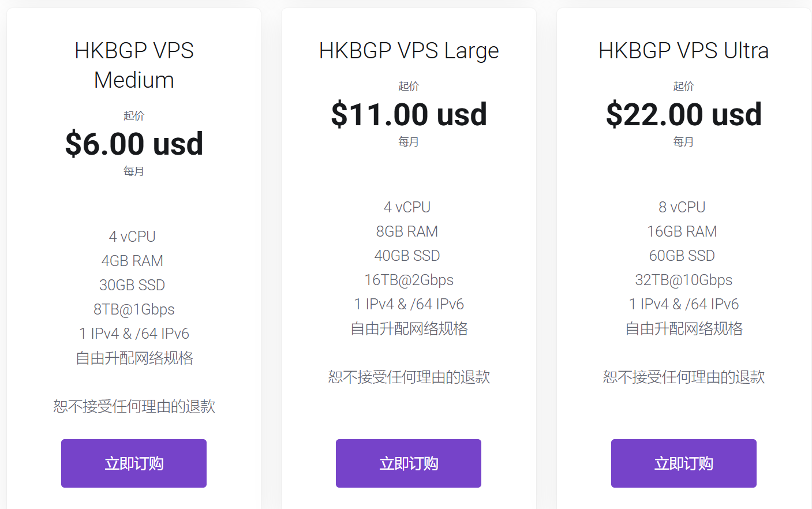Order the HKBGP VPS Ultra plan

point(684,463)
